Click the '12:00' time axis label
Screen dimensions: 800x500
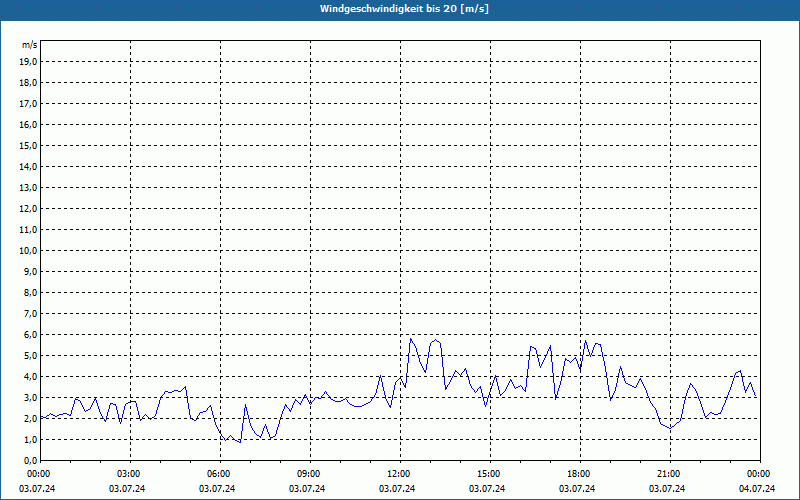(x=397, y=474)
